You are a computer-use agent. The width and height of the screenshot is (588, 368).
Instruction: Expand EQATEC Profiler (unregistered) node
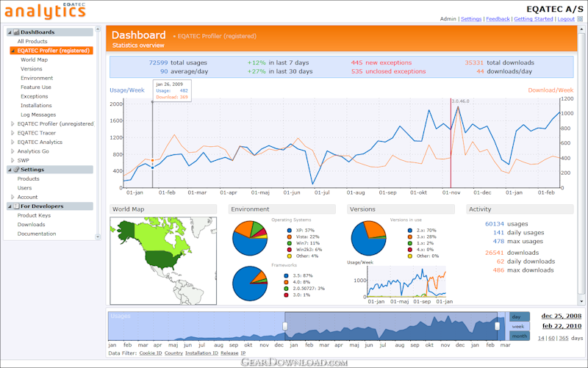(12, 123)
